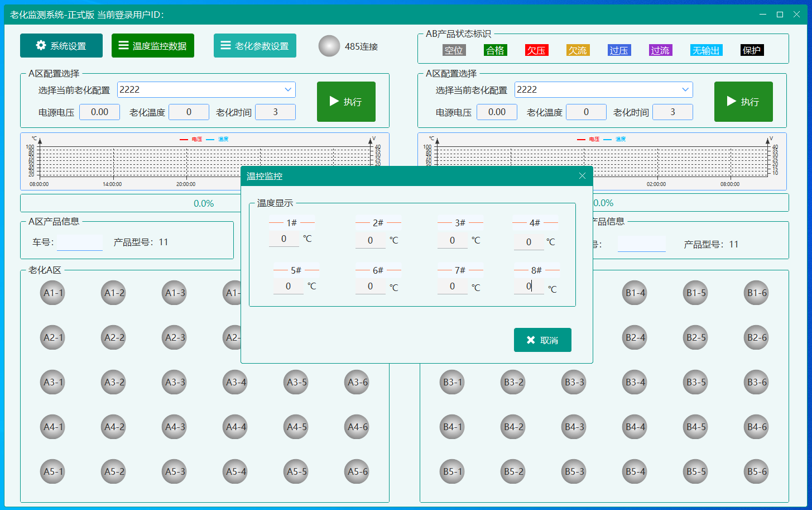Click 执行 in right 配置选择 panel

[x=743, y=102]
